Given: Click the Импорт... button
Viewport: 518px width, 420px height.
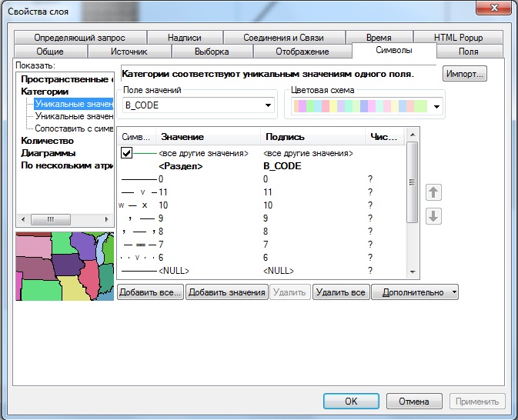Looking at the screenshot, I should click(464, 74).
